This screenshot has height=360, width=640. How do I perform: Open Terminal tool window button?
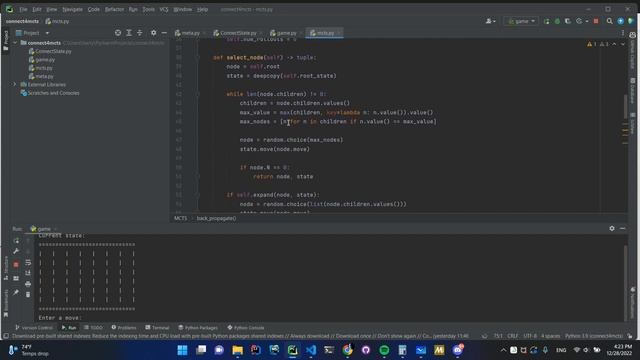157,328
